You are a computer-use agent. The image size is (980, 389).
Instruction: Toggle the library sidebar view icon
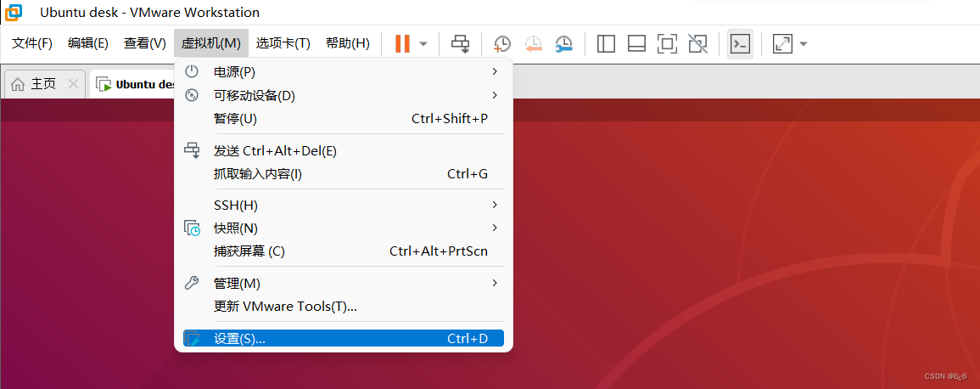606,44
